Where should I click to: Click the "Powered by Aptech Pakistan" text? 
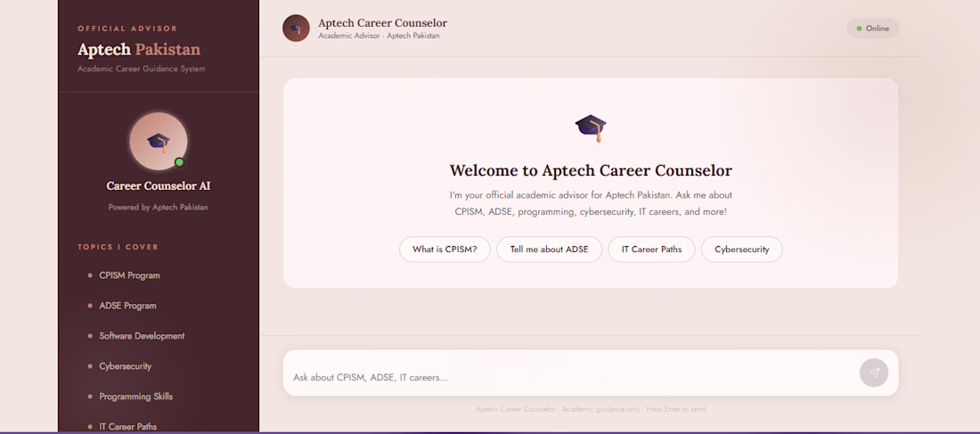coord(158,207)
